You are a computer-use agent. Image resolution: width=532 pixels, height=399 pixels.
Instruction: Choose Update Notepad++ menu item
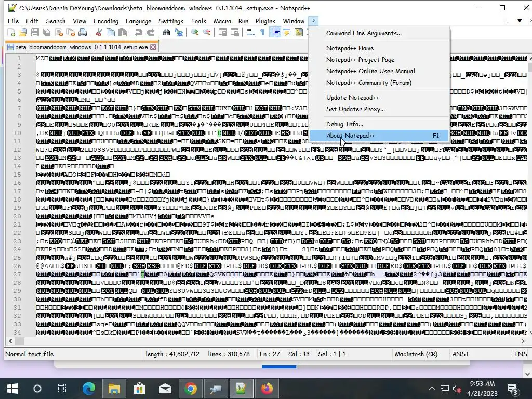click(x=379, y=98)
